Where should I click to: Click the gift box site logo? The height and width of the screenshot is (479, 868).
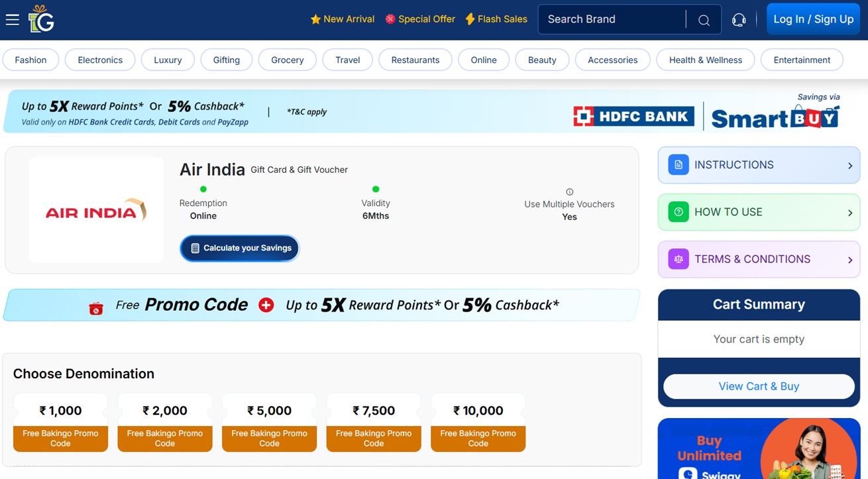pyautogui.click(x=41, y=19)
